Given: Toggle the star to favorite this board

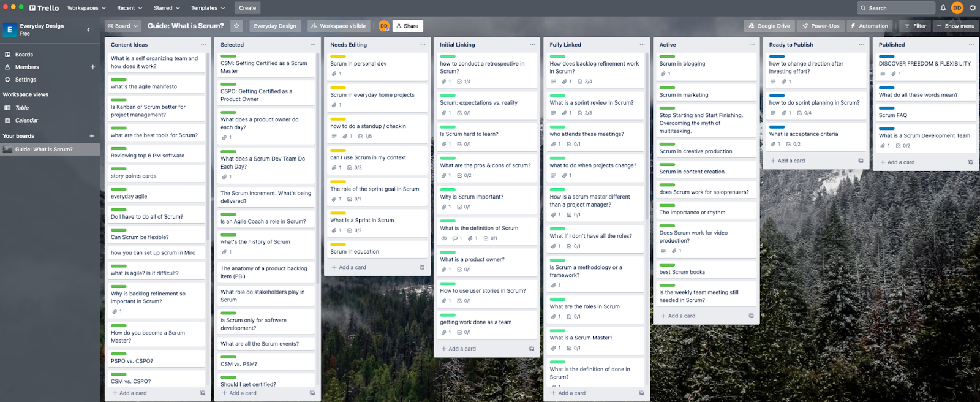Looking at the screenshot, I should [236, 26].
